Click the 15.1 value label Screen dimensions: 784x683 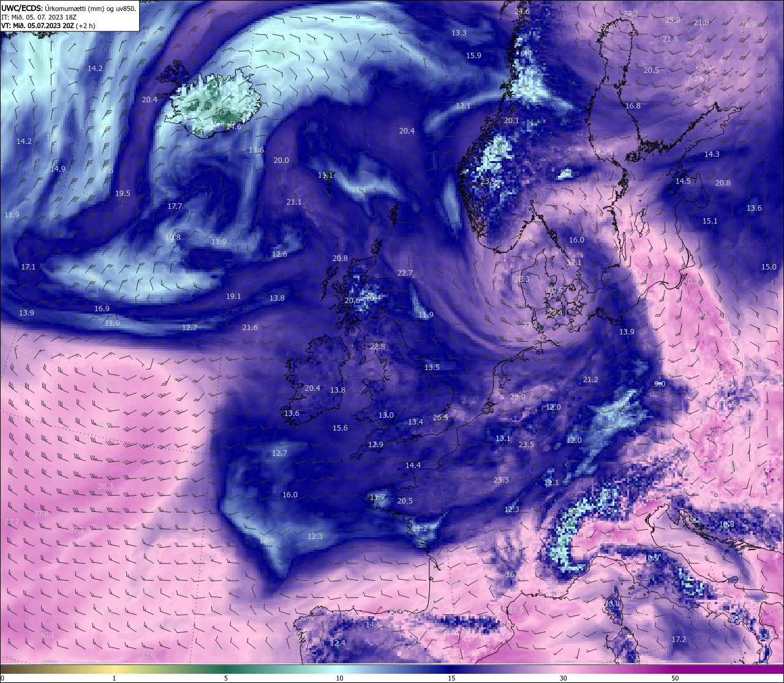pos(710,221)
